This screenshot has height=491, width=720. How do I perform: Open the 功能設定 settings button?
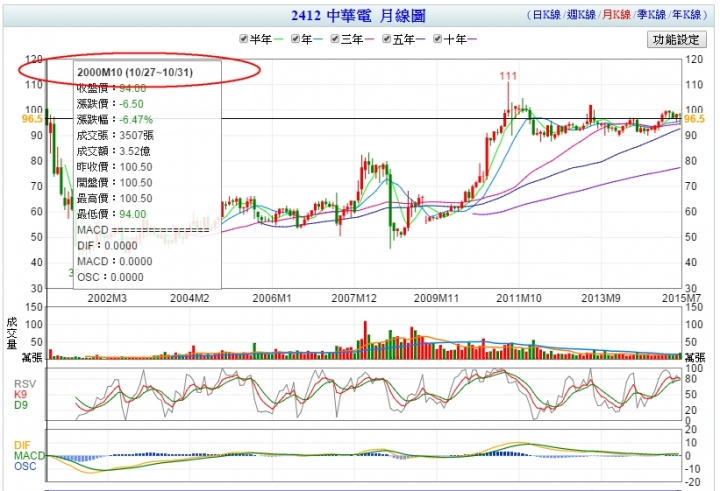click(x=676, y=40)
